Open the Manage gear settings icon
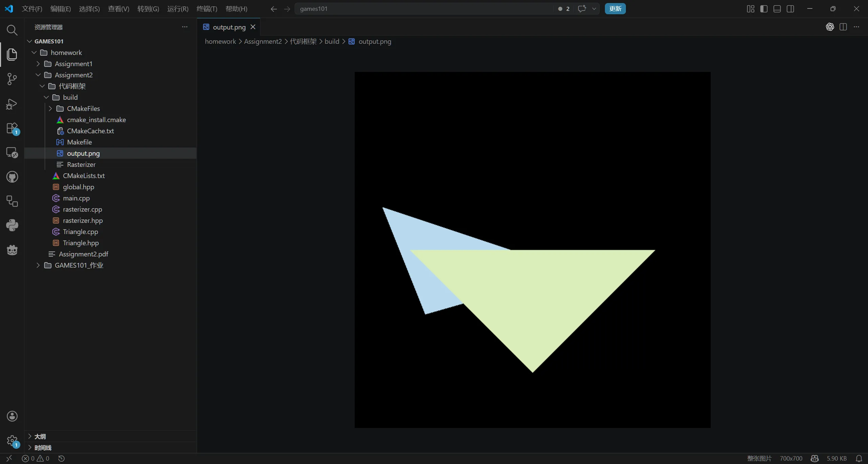868x464 pixels. [12, 441]
